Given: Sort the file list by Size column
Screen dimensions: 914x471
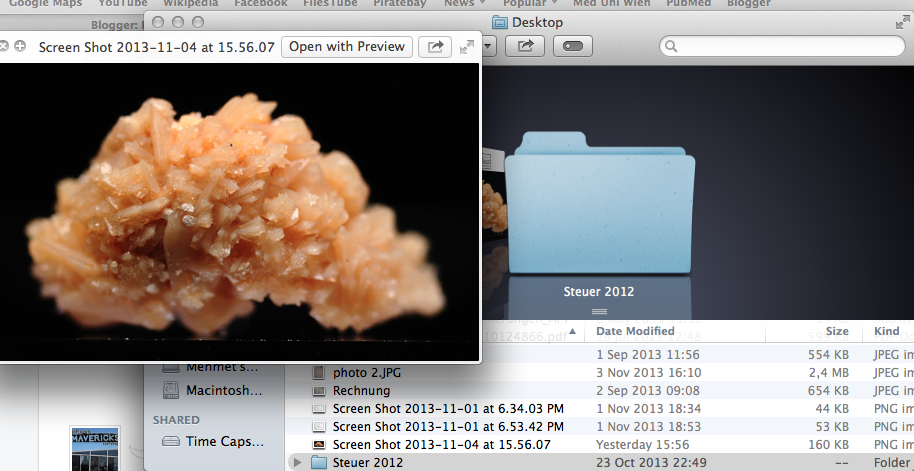Looking at the screenshot, I should [836, 331].
